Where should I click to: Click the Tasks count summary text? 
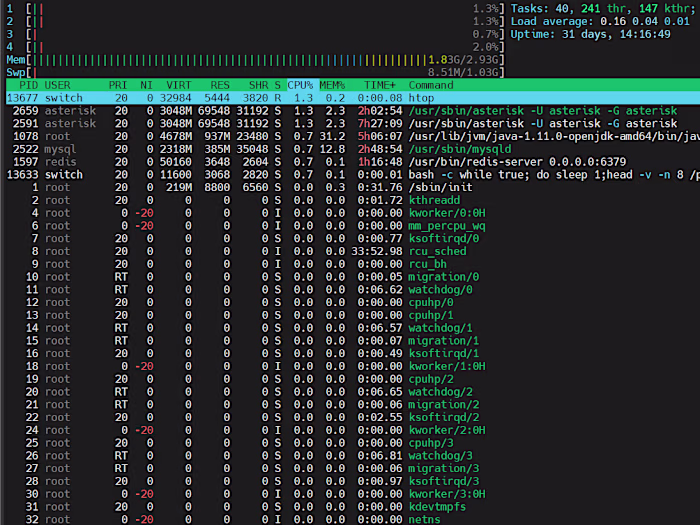point(603,8)
